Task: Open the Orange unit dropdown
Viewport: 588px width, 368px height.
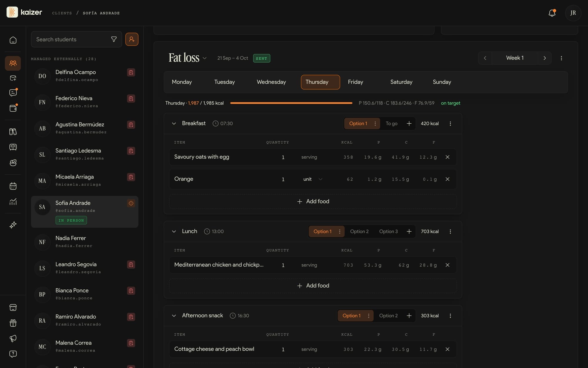Action: pos(313,179)
